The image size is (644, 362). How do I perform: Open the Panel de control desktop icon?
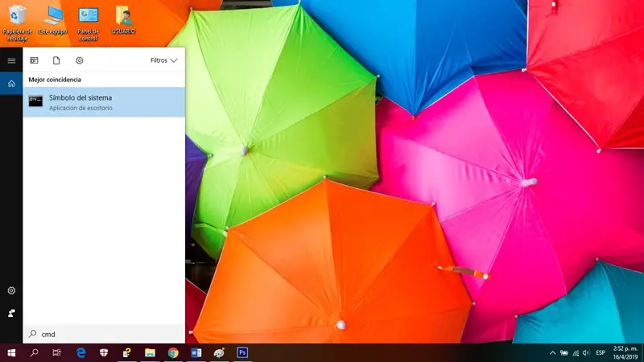pyautogui.click(x=88, y=23)
